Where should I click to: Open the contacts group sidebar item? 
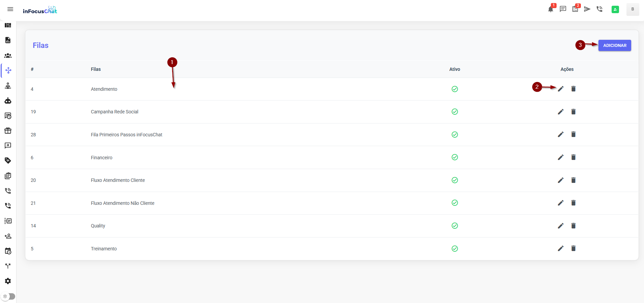(x=8, y=56)
